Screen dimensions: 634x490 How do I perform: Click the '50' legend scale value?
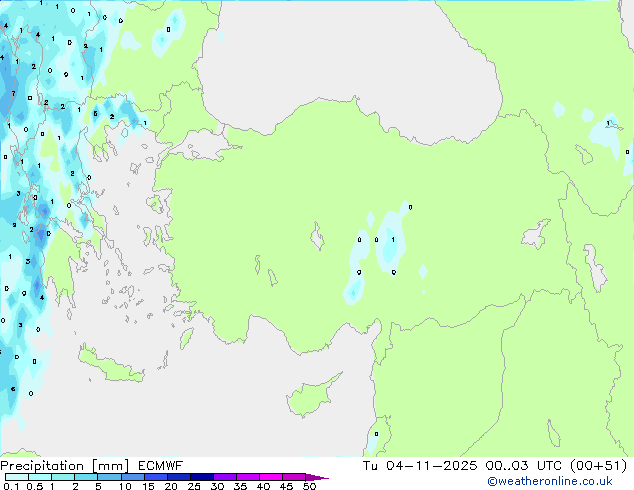click(309, 486)
